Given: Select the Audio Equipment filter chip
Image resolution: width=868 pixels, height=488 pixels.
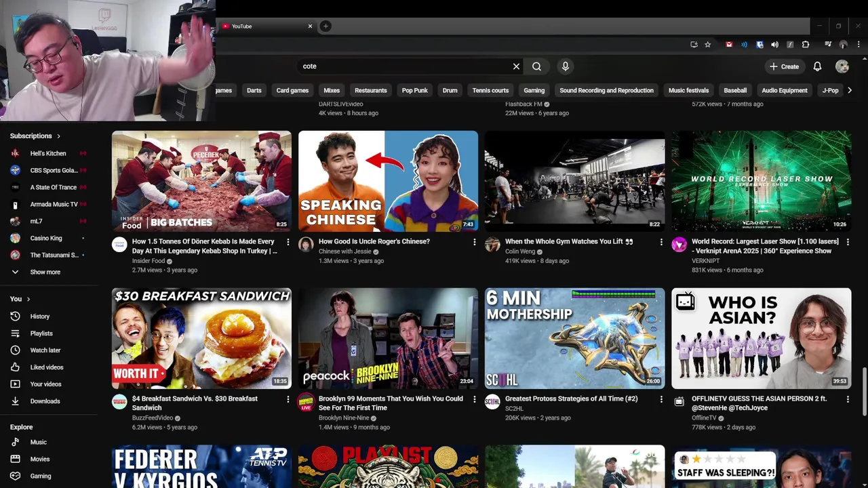Looking at the screenshot, I should 784,90.
